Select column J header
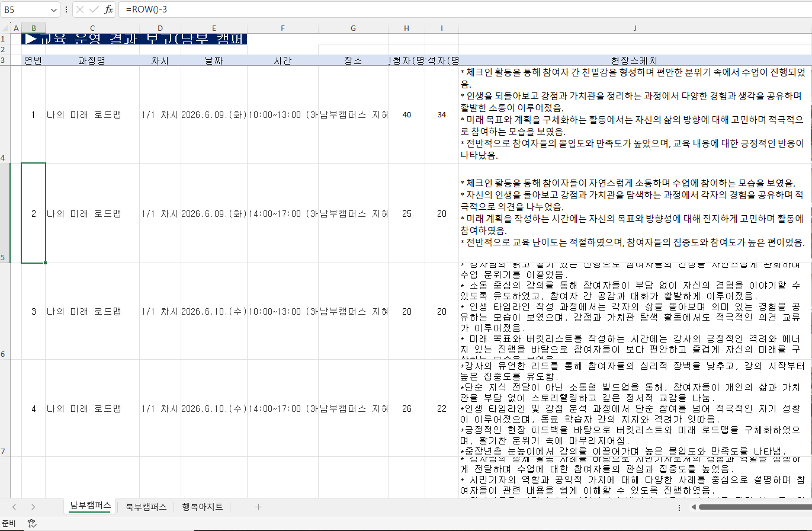812x531 pixels. click(x=635, y=28)
